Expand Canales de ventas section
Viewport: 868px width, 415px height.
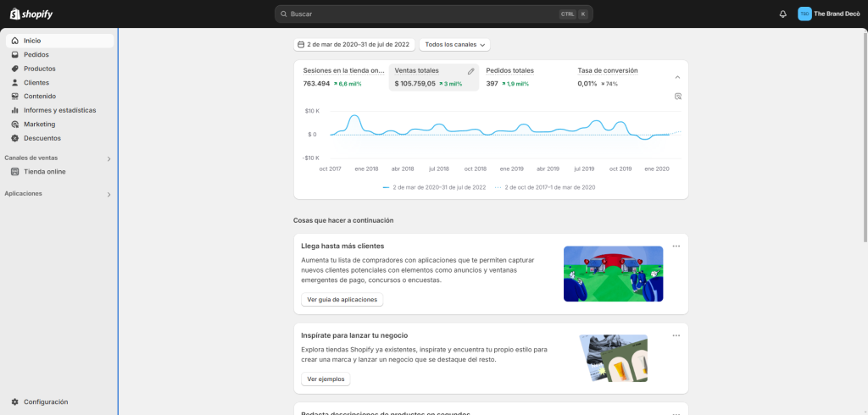coord(108,158)
